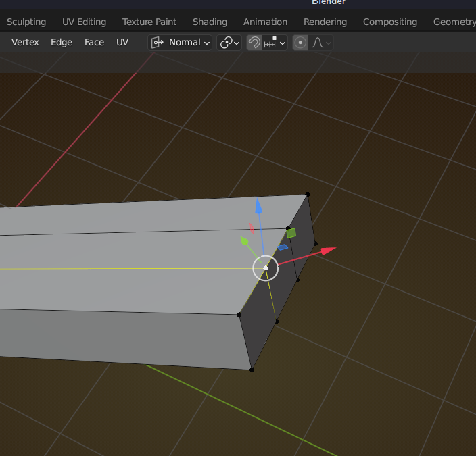The height and width of the screenshot is (456, 476).
Task: Click the red X-axis gizmo arrow
Action: pos(328,251)
